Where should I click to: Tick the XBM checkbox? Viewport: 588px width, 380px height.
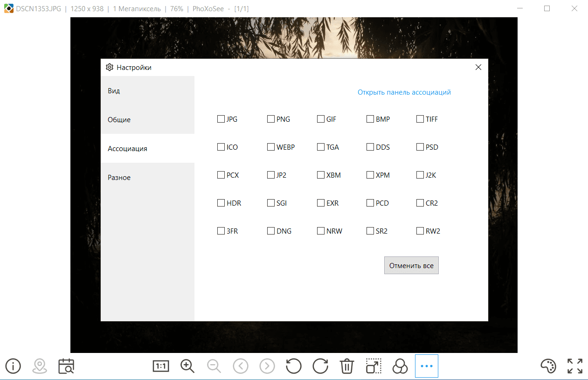320,175
